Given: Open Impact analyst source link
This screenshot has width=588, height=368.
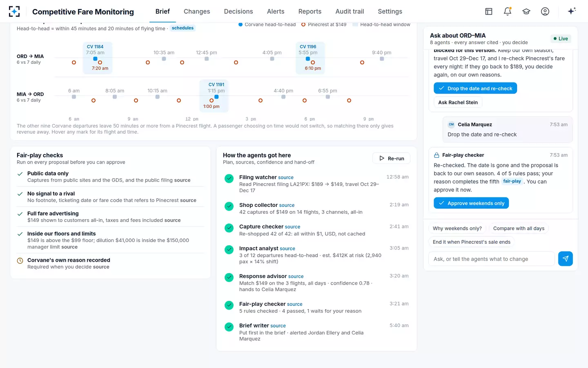Looking at the screenshot, I should tap(287, 249).
